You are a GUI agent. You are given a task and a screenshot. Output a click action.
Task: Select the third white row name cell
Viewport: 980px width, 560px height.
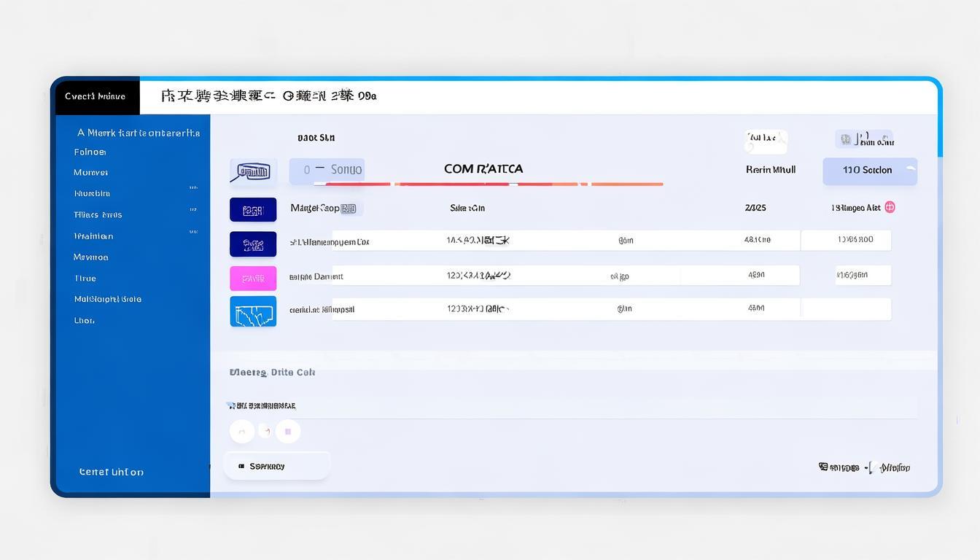(322, 309)
